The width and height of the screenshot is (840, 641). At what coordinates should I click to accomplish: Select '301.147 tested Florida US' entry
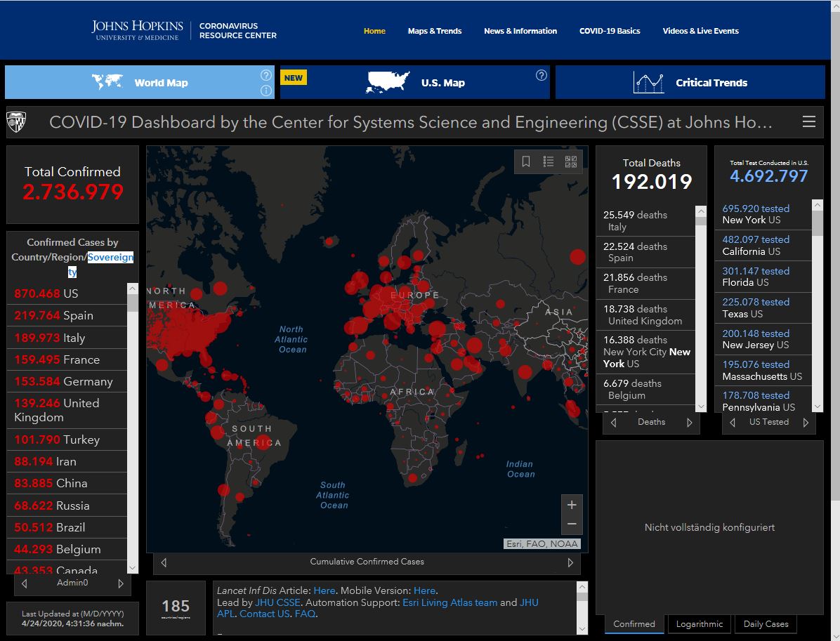click(x=763, y=277)
